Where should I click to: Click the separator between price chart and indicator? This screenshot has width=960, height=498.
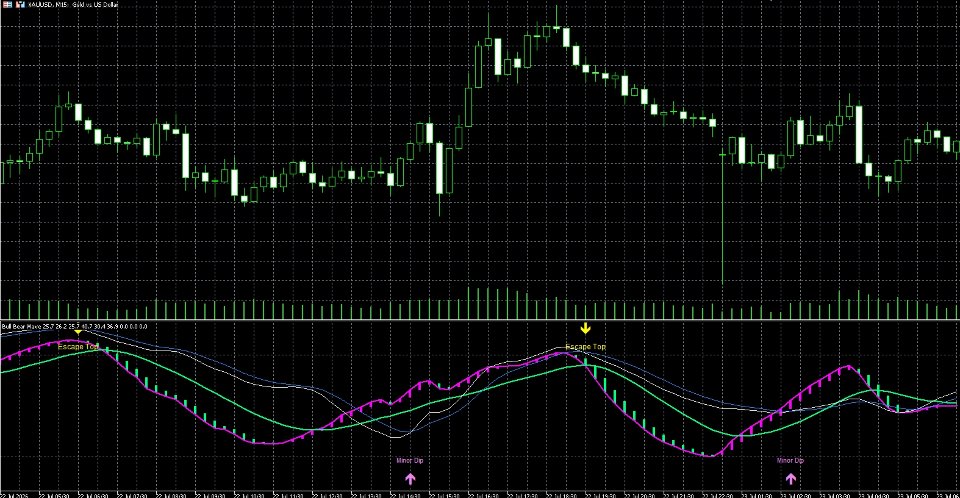(480, 320)
